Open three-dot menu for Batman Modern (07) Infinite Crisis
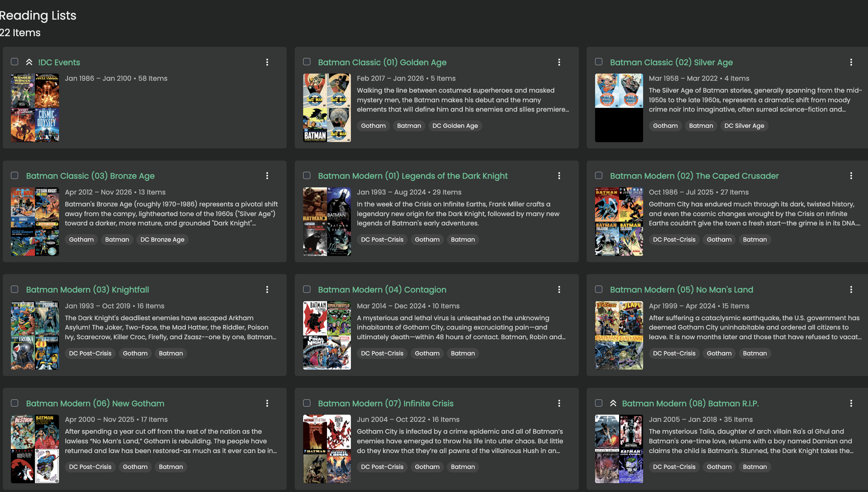This screenshot has height=492, width=868. (x=559, y=403)
